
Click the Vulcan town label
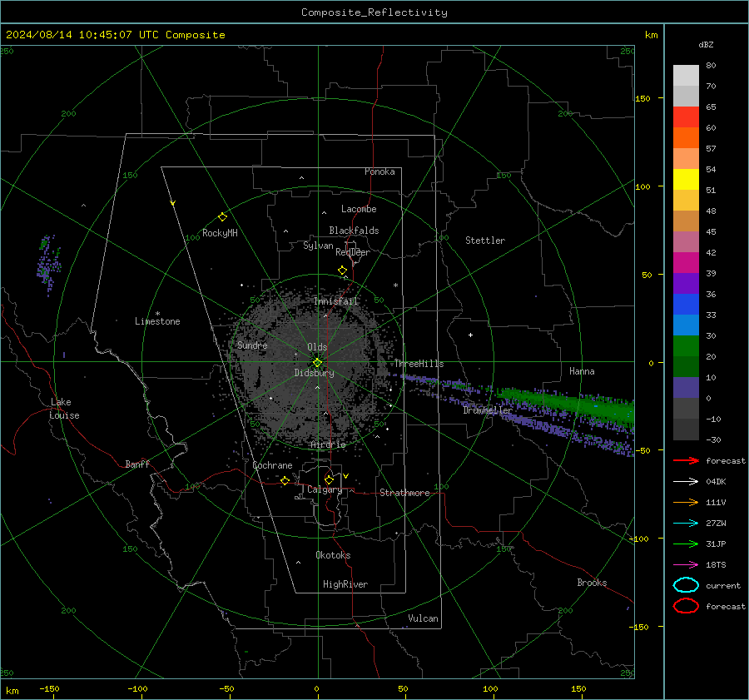click(x=424, y=618)
